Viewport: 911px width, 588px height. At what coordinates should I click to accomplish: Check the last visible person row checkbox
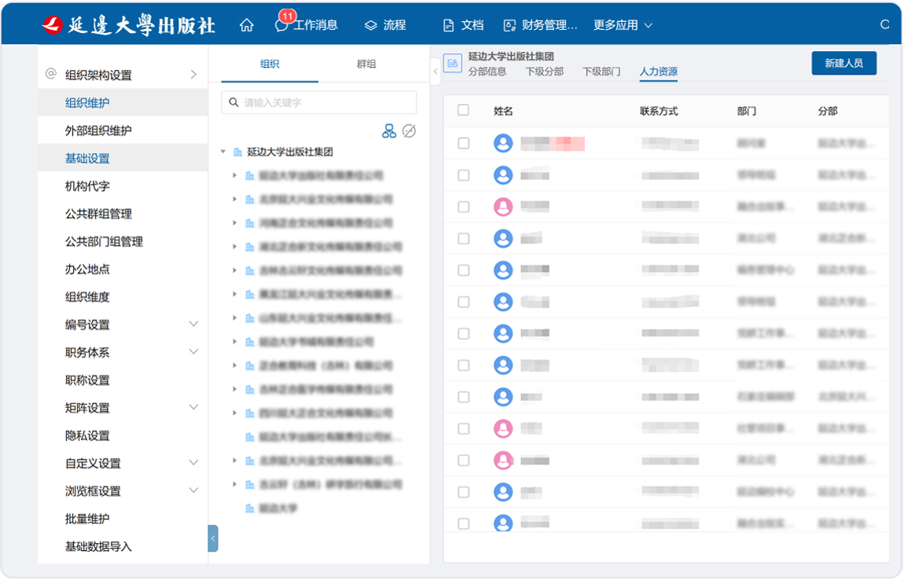point(464,524)
